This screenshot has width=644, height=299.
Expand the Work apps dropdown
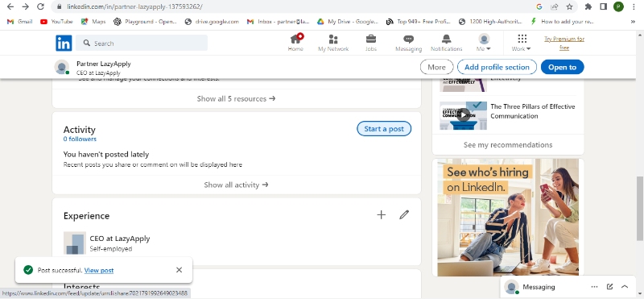coord(522,43)
